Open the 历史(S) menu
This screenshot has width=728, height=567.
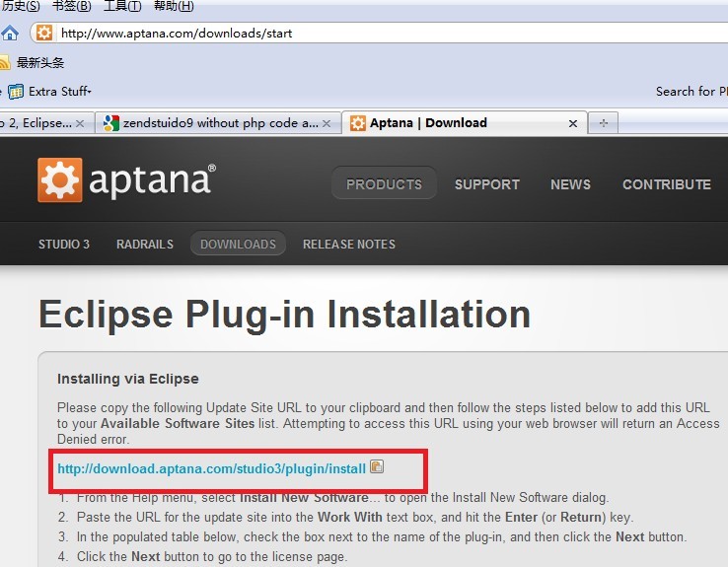pos(20,6)
